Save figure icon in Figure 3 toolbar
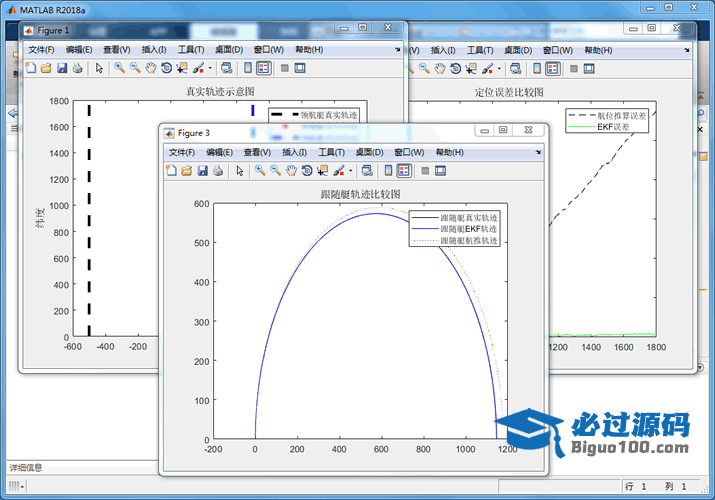Screen dimensions: 715x500 [202, 171]
